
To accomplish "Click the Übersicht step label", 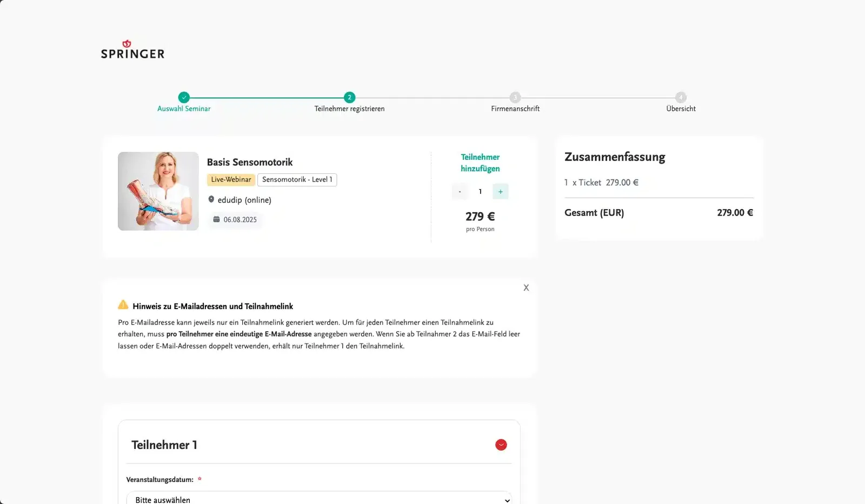I will (x=681, y=109).
